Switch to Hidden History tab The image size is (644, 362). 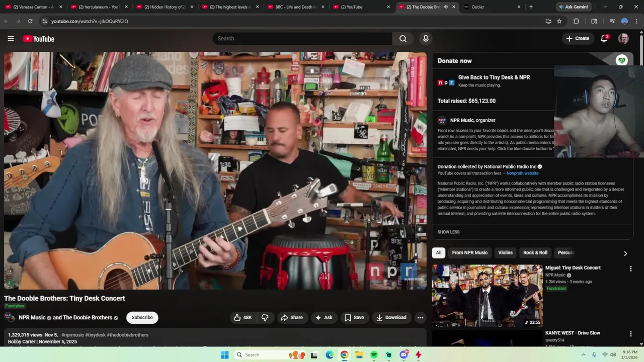pyautogui.click(x=164, y=7)
